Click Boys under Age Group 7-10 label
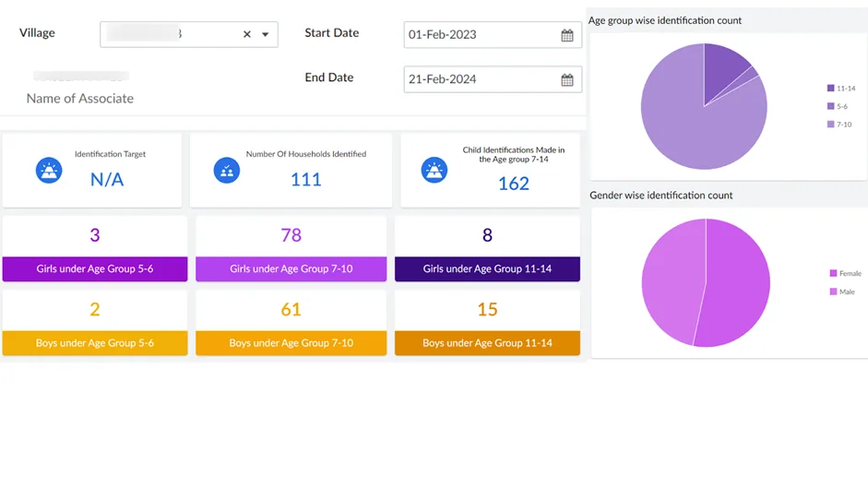The width and height of the screenshot is (868, 488). 291,343
